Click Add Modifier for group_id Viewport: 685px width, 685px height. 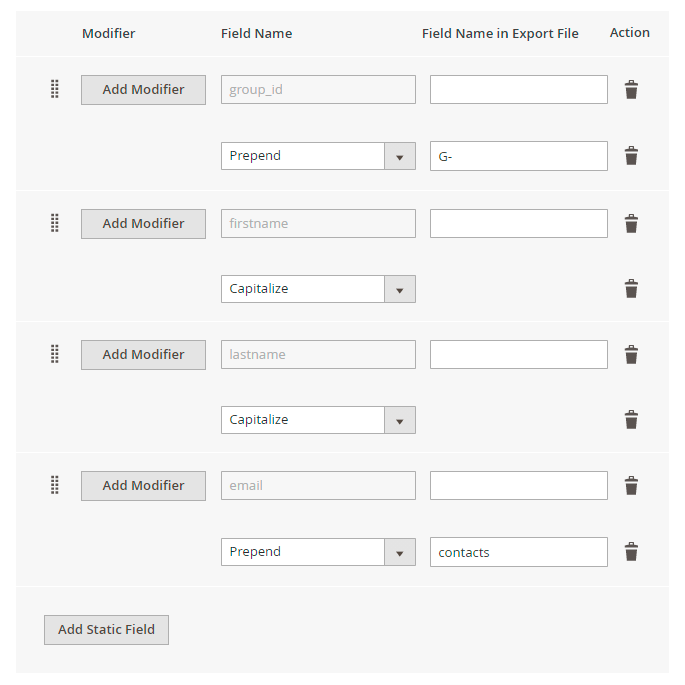(x=143, y=90)
